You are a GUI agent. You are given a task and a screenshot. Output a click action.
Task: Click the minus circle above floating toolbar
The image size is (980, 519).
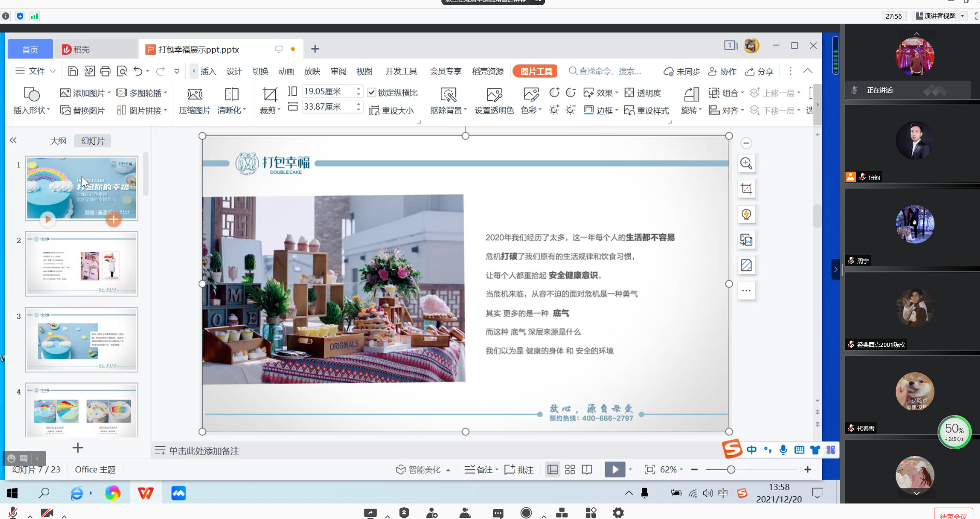coord(746,143)
